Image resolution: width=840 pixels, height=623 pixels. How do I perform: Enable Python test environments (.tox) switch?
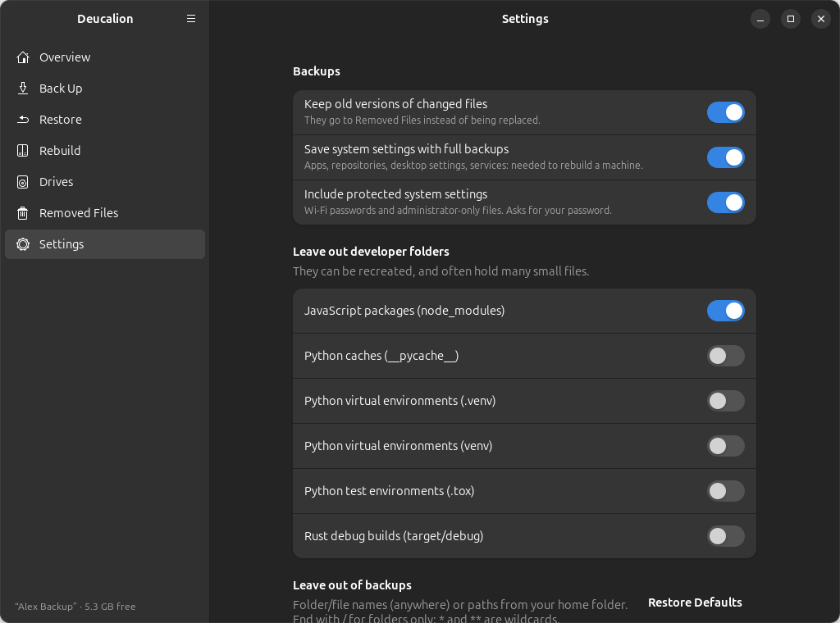coord(725,491)
